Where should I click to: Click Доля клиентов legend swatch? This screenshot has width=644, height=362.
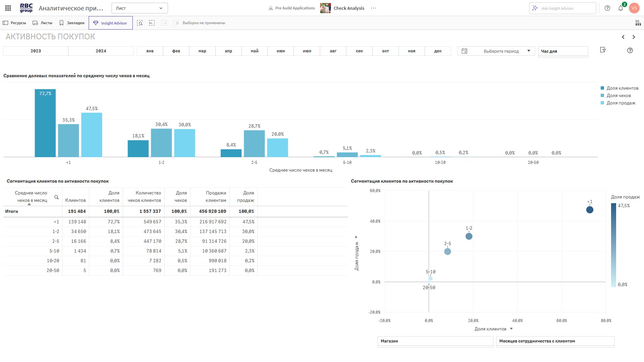coord(602,88)
